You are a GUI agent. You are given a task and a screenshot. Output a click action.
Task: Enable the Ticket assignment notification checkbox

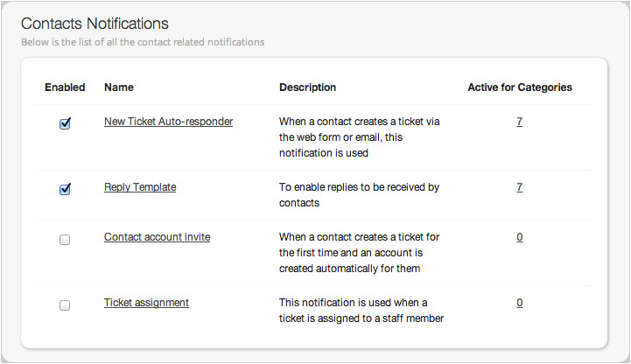click(65, 304)
